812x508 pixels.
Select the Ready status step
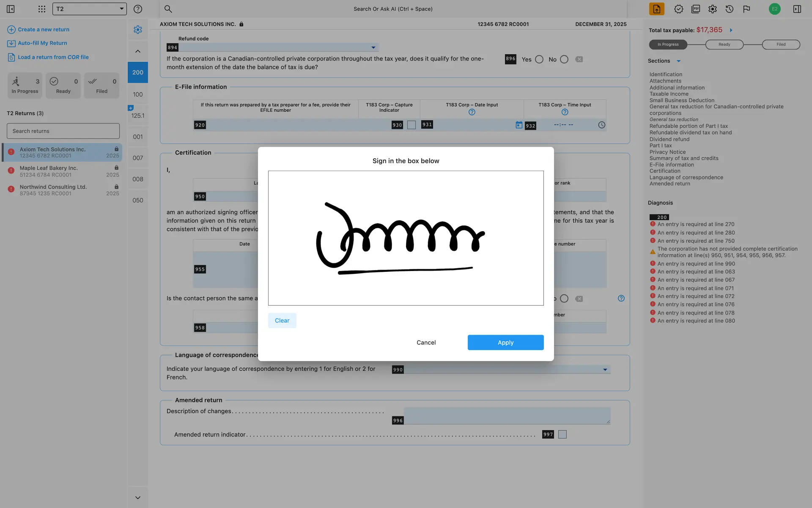724,44
